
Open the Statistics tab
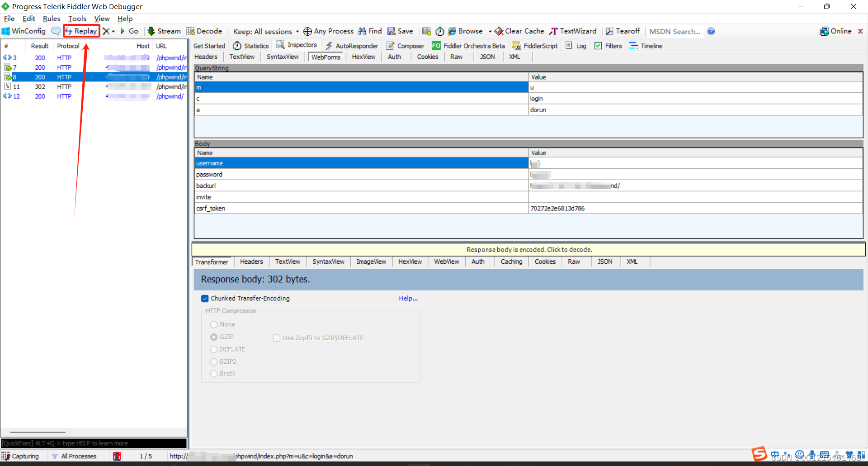[x=250, y=46]
